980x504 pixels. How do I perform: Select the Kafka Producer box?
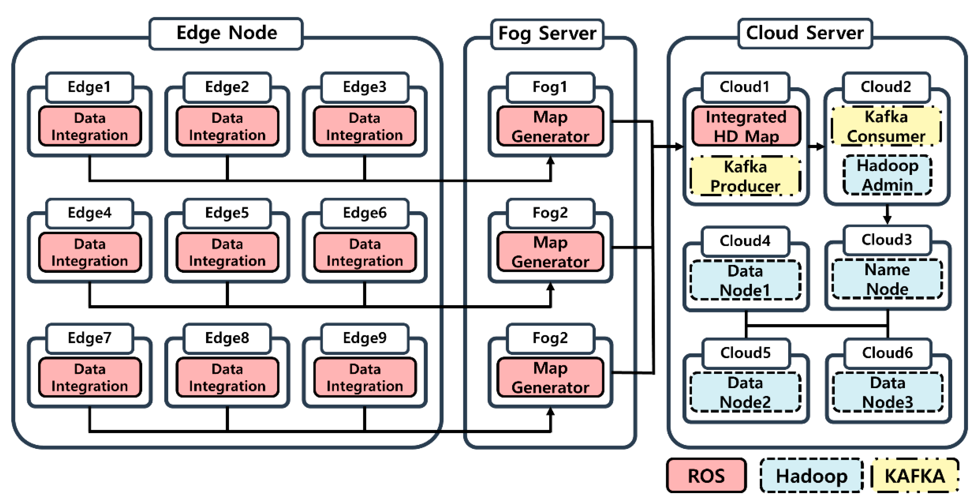coord(745,176)
